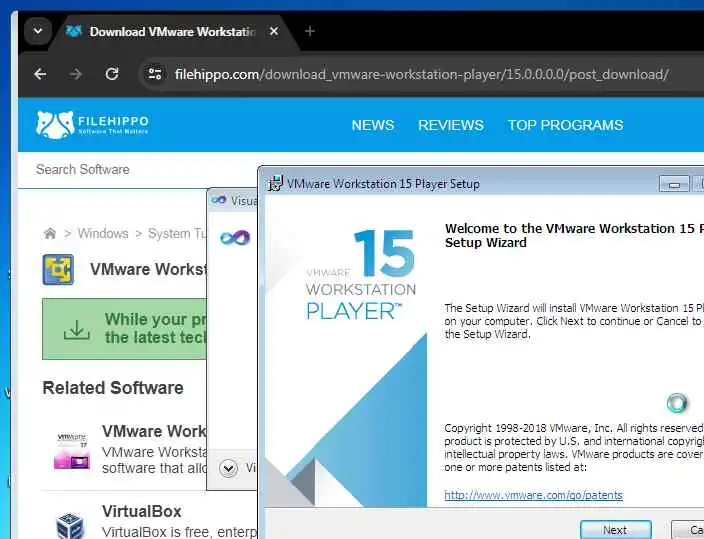Click the VirtualBox cube icon
The width and height of the screenshot is (704, 539).
coord(70,526)
